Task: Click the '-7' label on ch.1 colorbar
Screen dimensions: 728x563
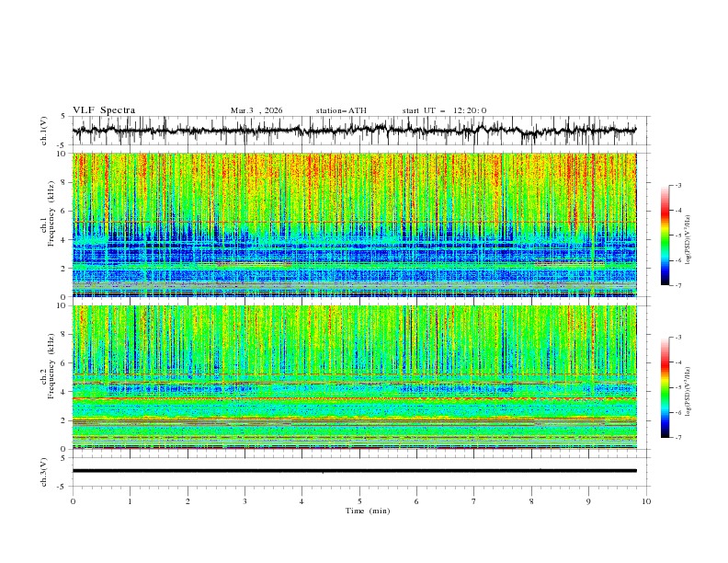Action: pyautogui.click(x=678, y=285)
